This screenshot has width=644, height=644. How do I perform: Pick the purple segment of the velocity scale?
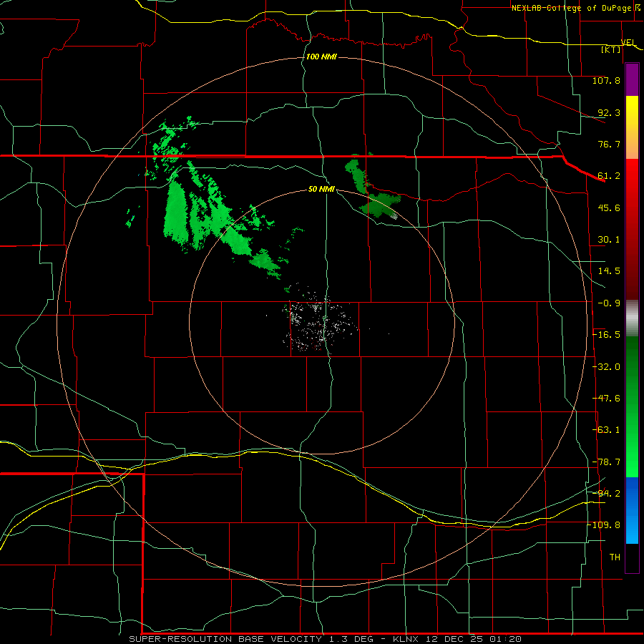tap(632, 80)
